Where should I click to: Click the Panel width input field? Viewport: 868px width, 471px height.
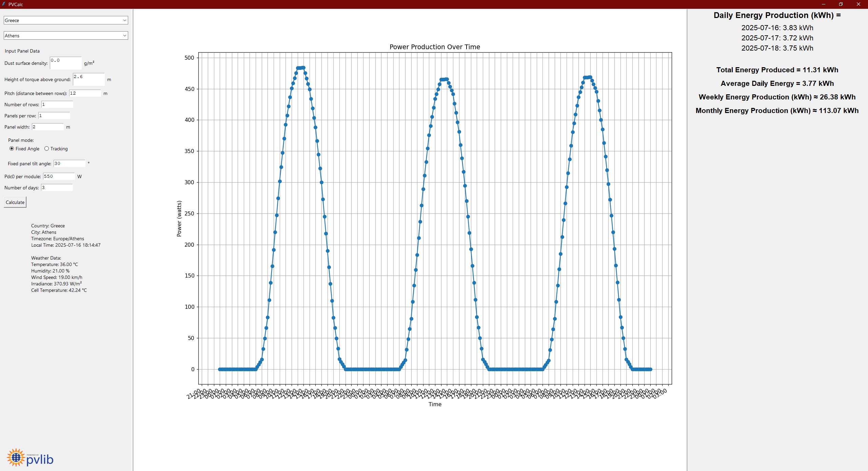[x=47, y=127]
